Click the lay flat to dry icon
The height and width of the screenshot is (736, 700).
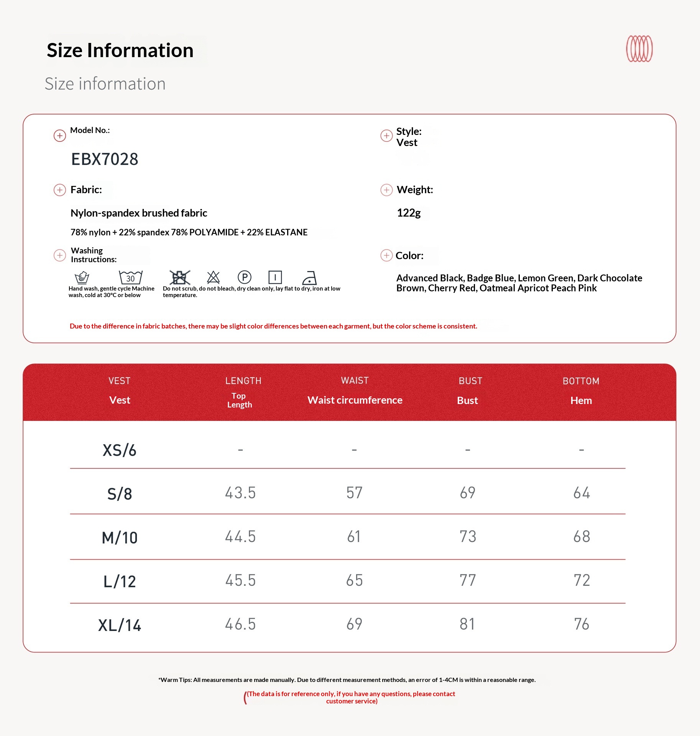point(275,277)
